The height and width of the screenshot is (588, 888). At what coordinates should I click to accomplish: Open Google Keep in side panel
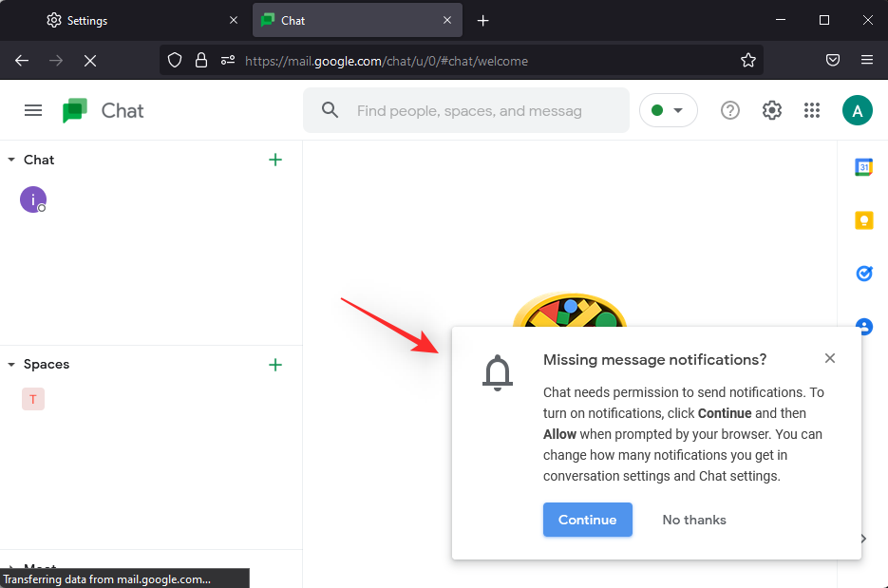(863, 220)
